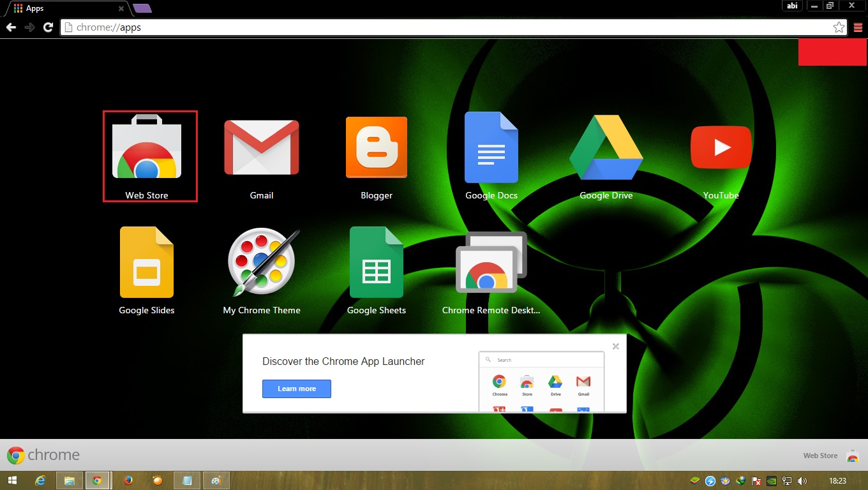Open Internet Download Manager tray icon

741,481
